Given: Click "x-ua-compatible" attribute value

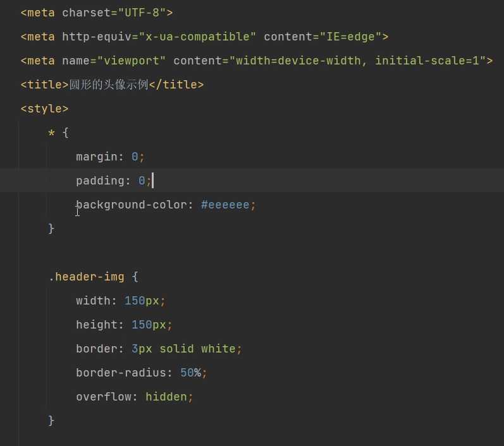Looking at the screenshot, I should 197,37.
